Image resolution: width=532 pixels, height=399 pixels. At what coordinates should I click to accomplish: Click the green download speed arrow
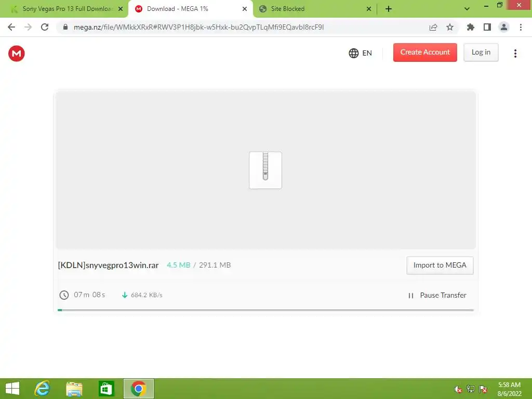click(x=125, y=295)
